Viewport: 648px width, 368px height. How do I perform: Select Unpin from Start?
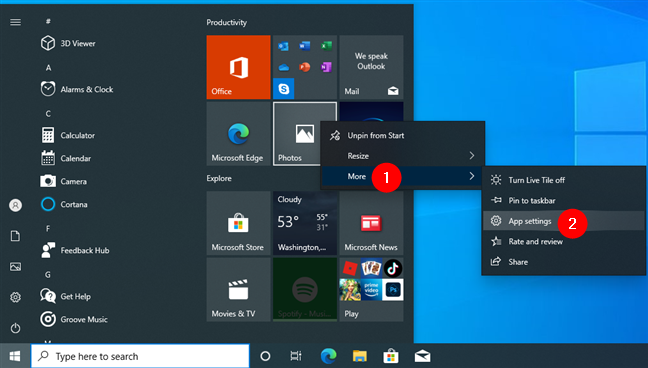(x=402, y=136)
